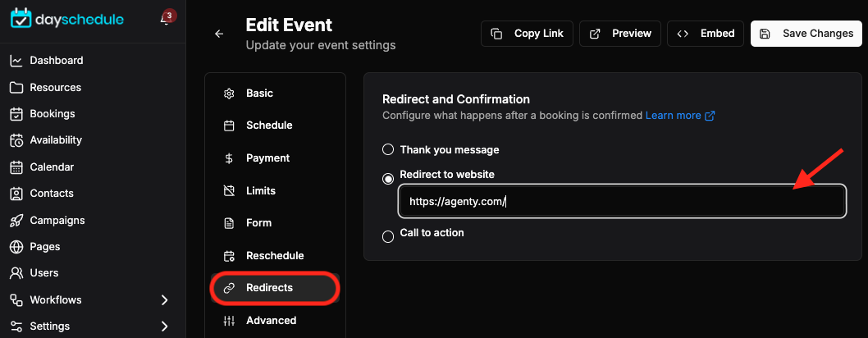This screenshot has width=868, height=338.
Task: Click the Dashboard chart icon
Action: pos(16,60)
